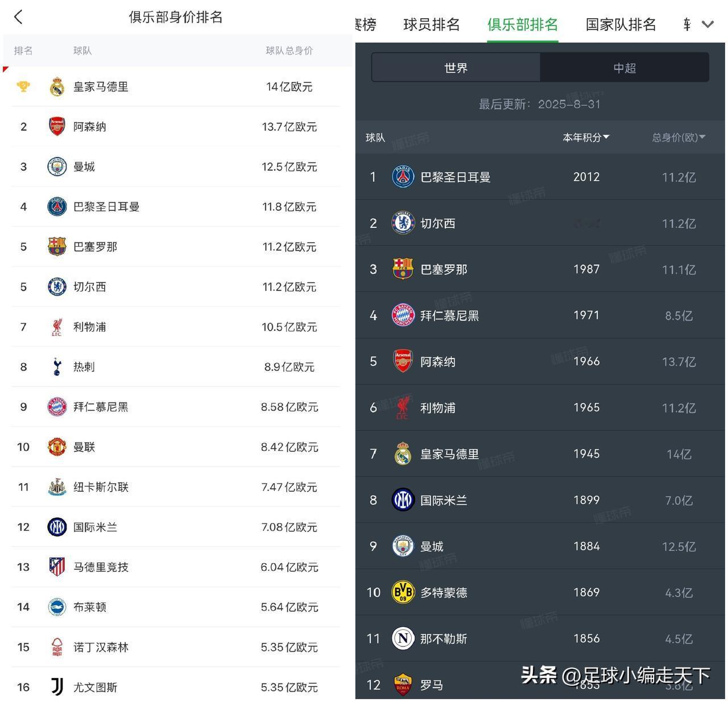Tap Napoli crest beside 那不勒斯
The width and height of the screenshot is (728, 702).
click(403, 638)
